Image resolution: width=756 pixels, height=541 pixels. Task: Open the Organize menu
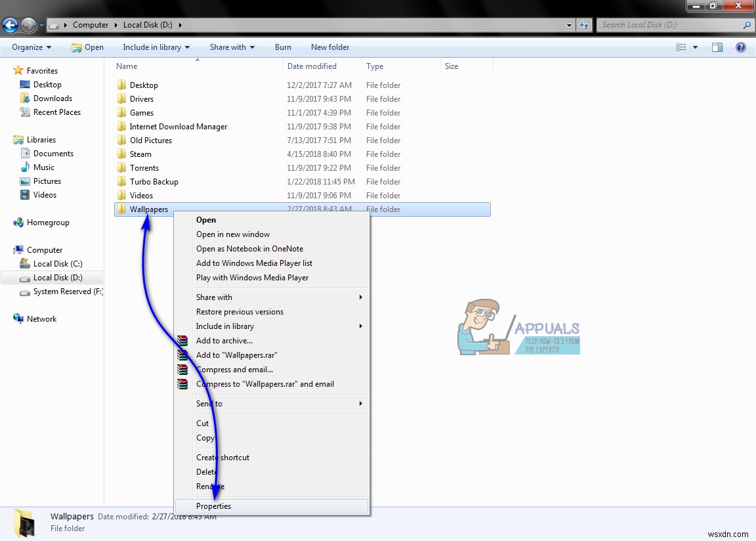(x=31, y=47)
